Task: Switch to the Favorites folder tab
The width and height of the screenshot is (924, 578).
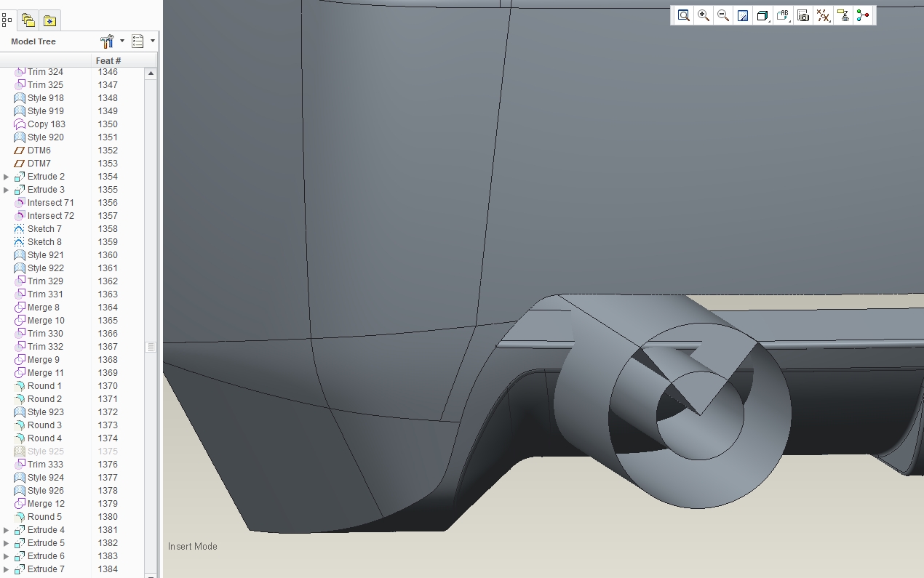Action: (x=49, y=20)
